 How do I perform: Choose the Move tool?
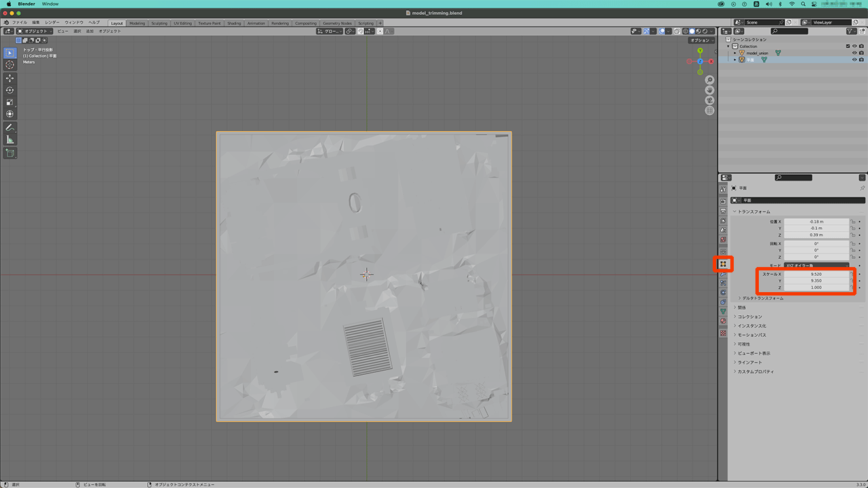tap(10, 78)
